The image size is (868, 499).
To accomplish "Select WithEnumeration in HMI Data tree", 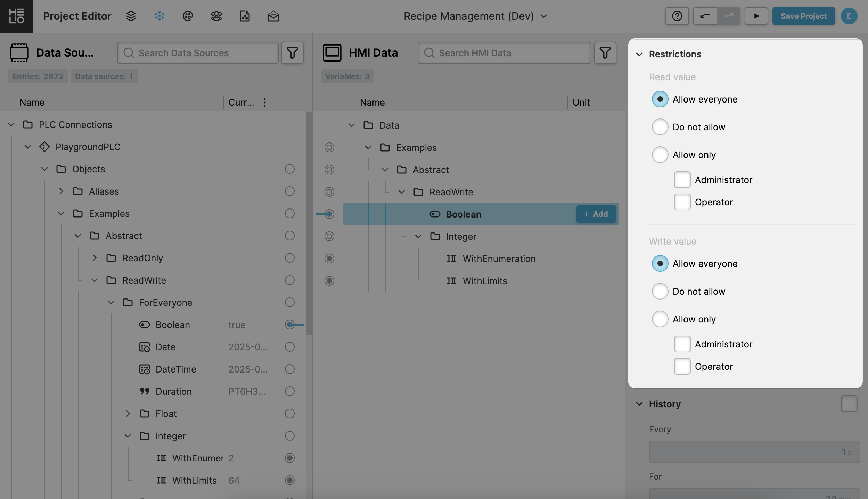I will click(x=499, y=259).
